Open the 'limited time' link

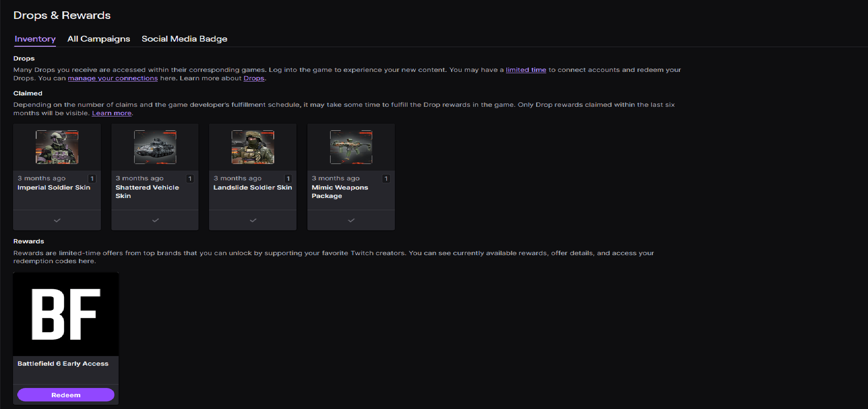[x=526, y=70]
